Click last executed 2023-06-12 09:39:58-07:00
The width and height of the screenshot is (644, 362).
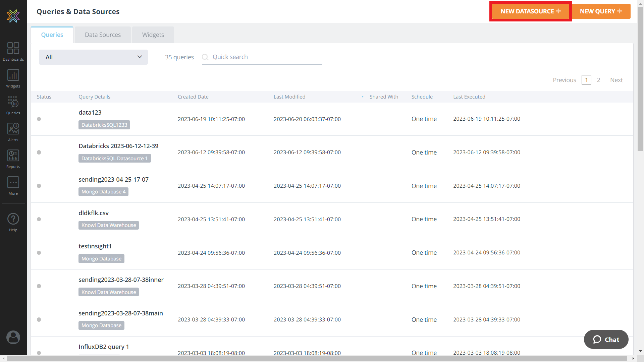point(487,153)
